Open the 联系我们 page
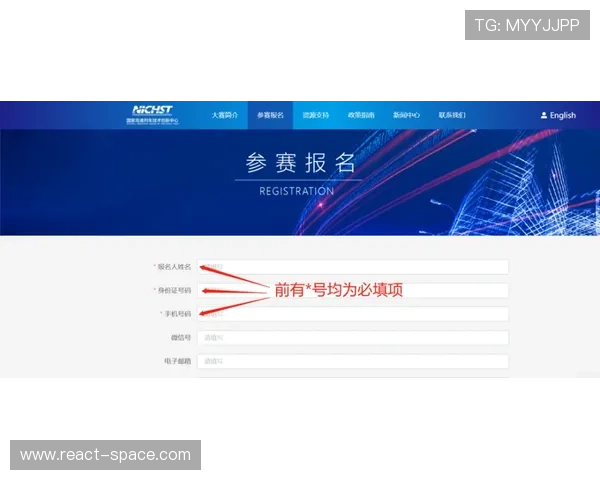 tap(452, 115)
